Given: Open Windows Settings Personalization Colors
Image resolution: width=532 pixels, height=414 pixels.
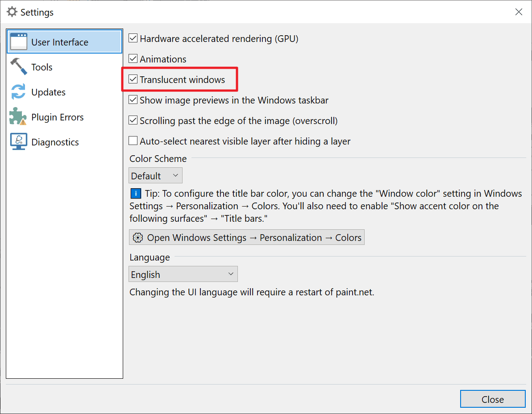Looking at the screenshot, I should (246, 237).
